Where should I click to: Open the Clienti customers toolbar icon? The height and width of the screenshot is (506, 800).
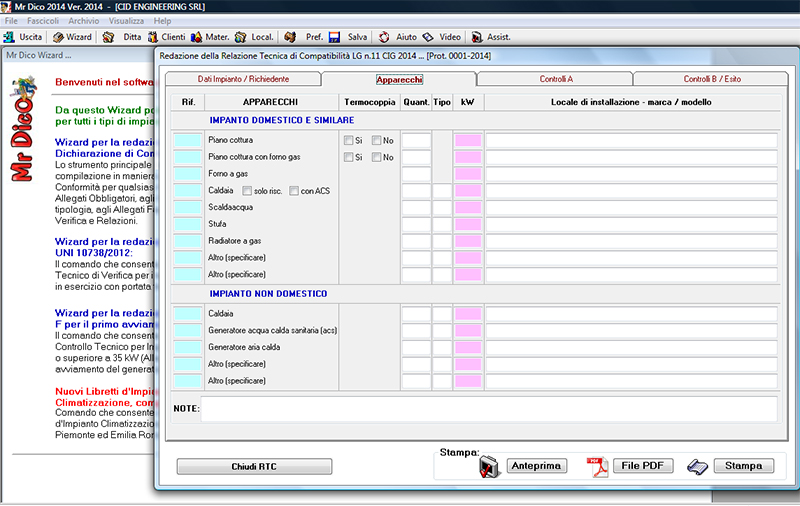[x=153, y=37]
